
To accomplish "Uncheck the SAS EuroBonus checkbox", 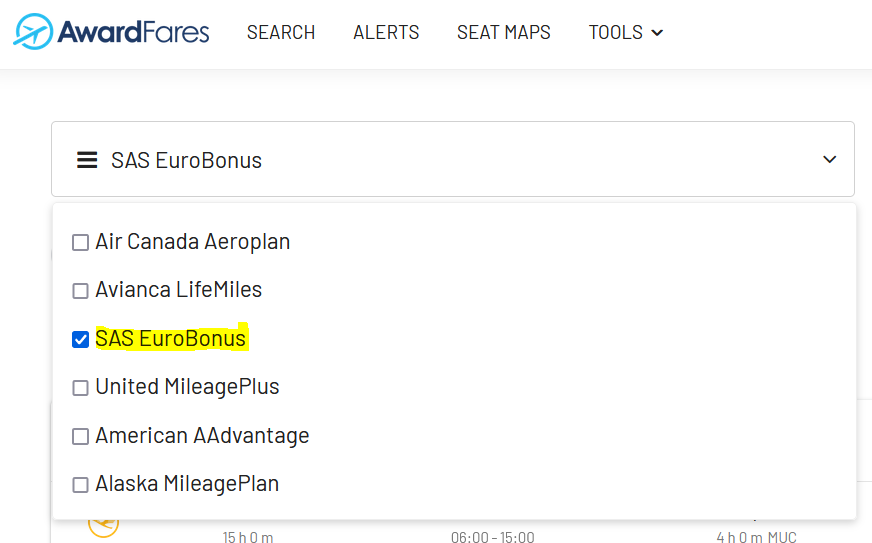I will tap(81, 340).
